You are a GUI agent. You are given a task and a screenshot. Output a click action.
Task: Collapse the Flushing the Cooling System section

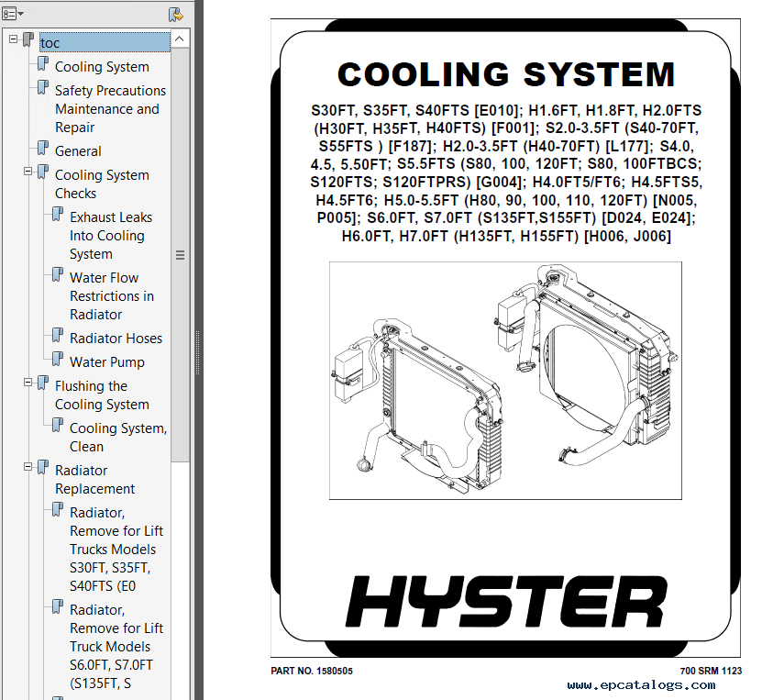click(28, 382)
